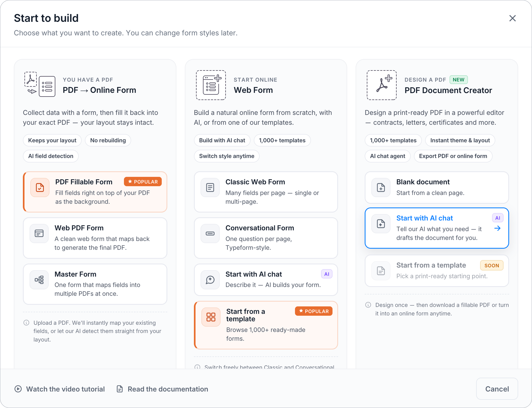
Task: Select the Web PDF Form option
Action: [x=95, y=238]
